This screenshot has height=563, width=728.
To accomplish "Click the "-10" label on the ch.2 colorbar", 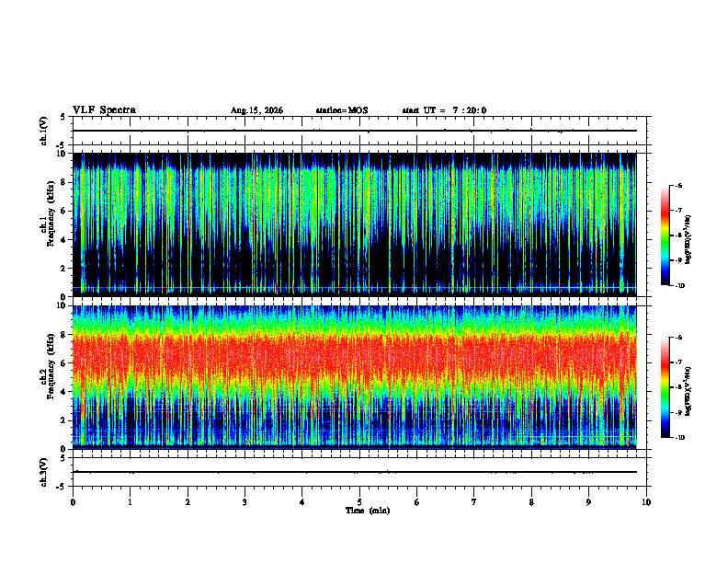I will coord(680,438).
